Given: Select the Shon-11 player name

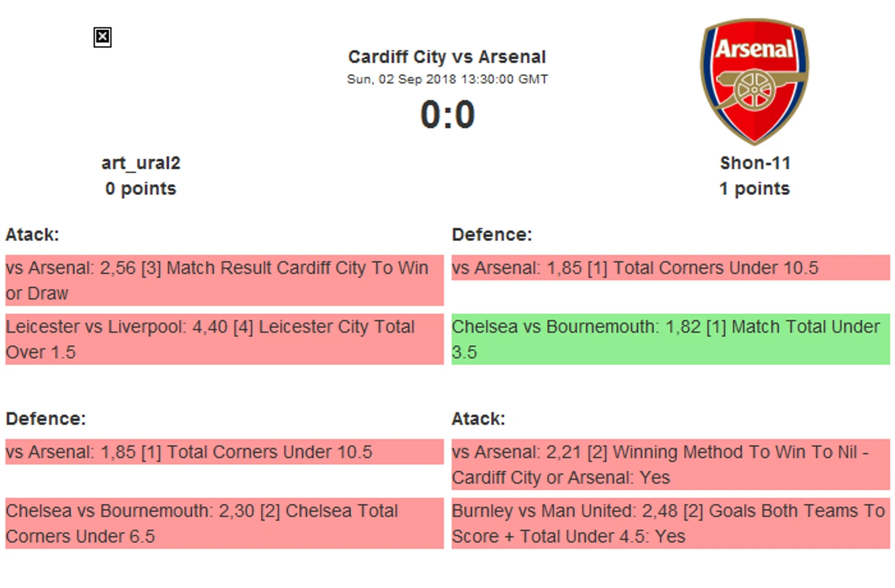Looking at the screenshot, I should (755, 163).
